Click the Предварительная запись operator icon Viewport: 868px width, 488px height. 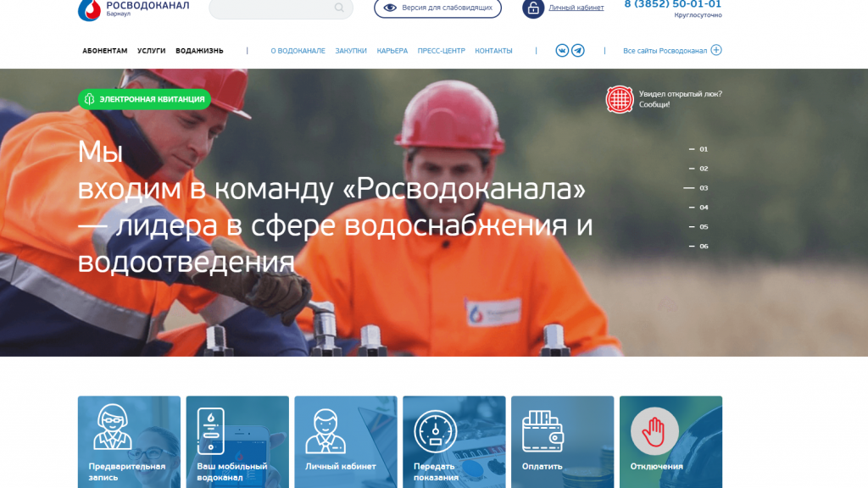[x=113, y=427]
